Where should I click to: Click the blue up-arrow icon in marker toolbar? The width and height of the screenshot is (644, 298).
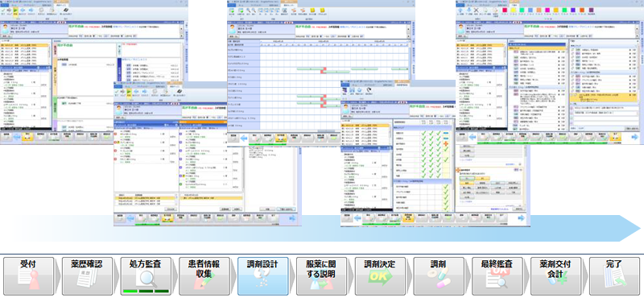click(460, 10)
